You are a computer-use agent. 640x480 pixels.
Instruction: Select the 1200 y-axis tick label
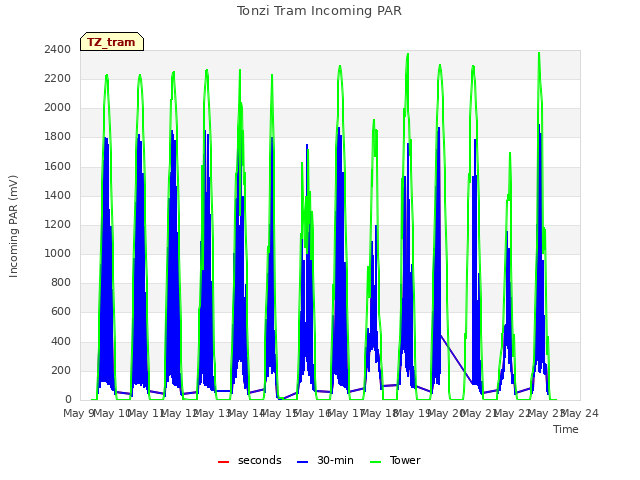click(58, 224)
